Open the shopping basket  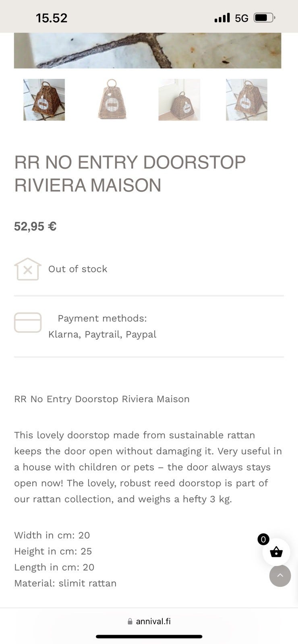pyautogui.click(x=276, y=552)
